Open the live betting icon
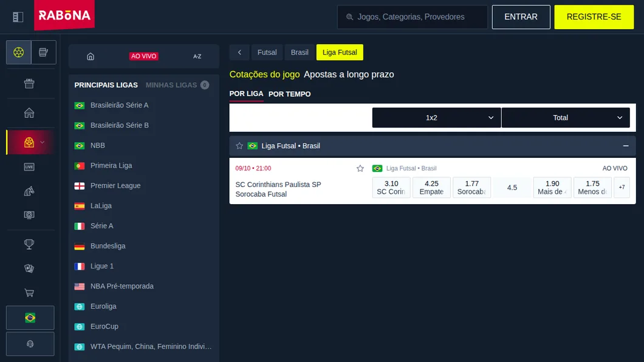This screenshot has width=644, height=362. click(29, 166)
